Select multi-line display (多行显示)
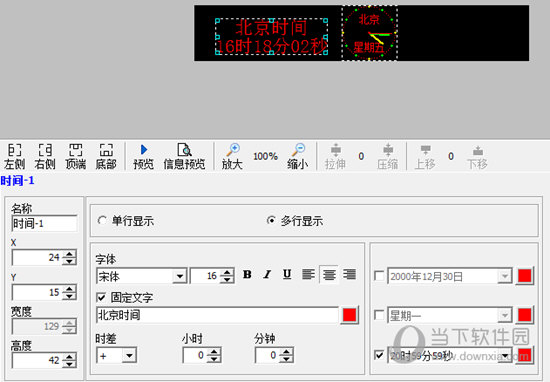550x382 pixels. (x=295, y=221)
